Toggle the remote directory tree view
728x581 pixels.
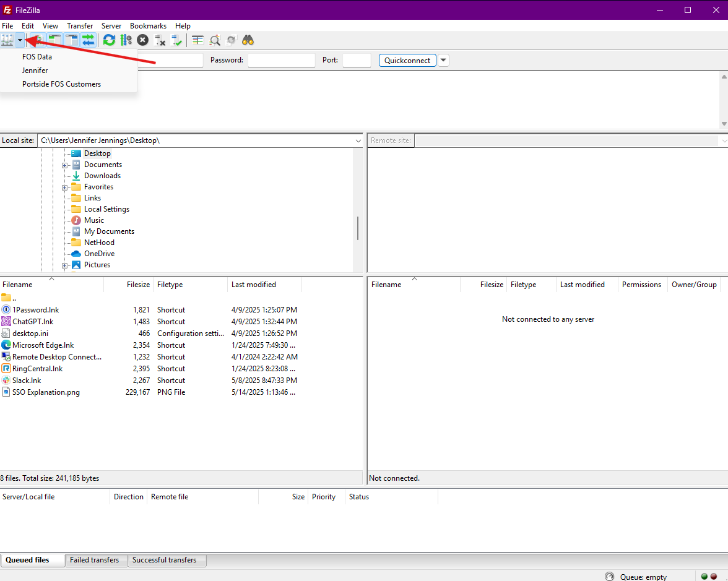[72, 40]
